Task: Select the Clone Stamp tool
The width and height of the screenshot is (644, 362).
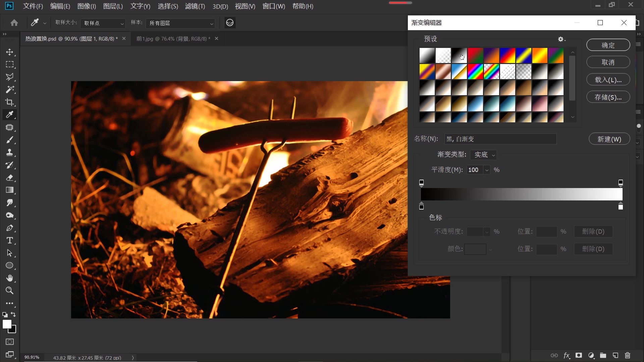Action: pos(9,153)
